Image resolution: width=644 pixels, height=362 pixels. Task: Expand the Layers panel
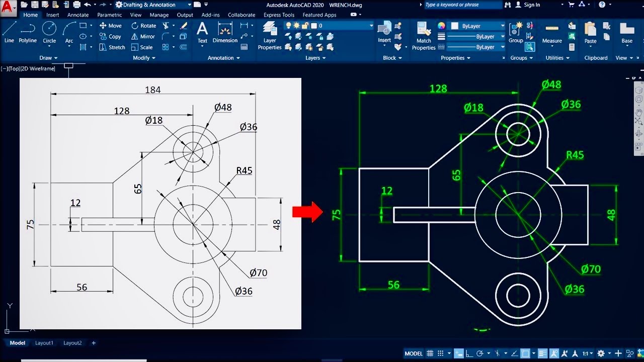(315, 58)
